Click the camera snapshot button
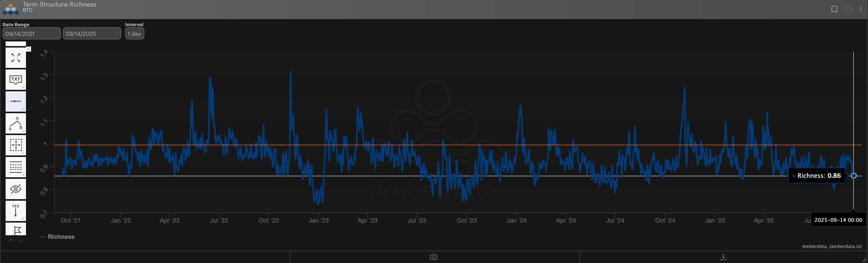Viewport: 868px width, 263px height. (434, 257)
